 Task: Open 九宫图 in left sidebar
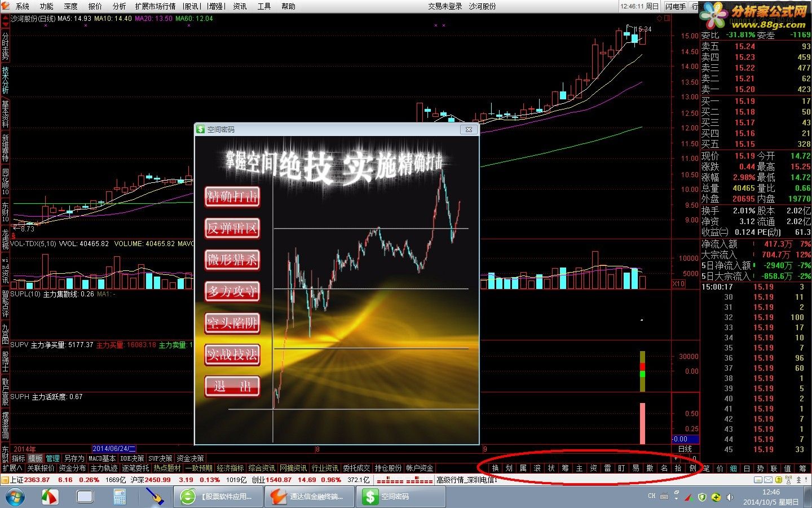5,334
